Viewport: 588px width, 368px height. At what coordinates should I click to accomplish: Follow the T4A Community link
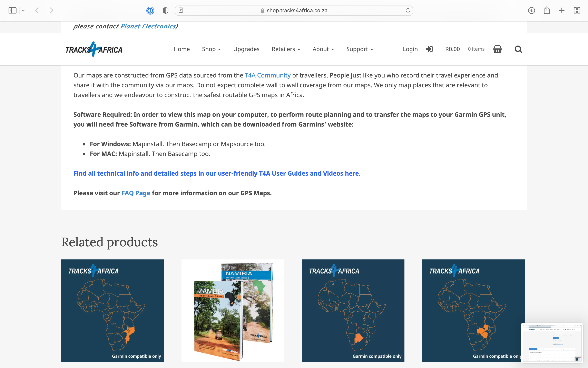267,75
